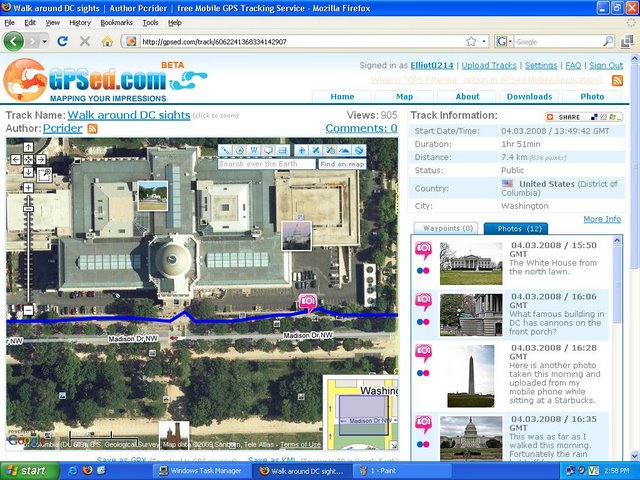This screenshot has height=480, width=640.
Task: Go to the Map site tab
Action: click(404, 97)
